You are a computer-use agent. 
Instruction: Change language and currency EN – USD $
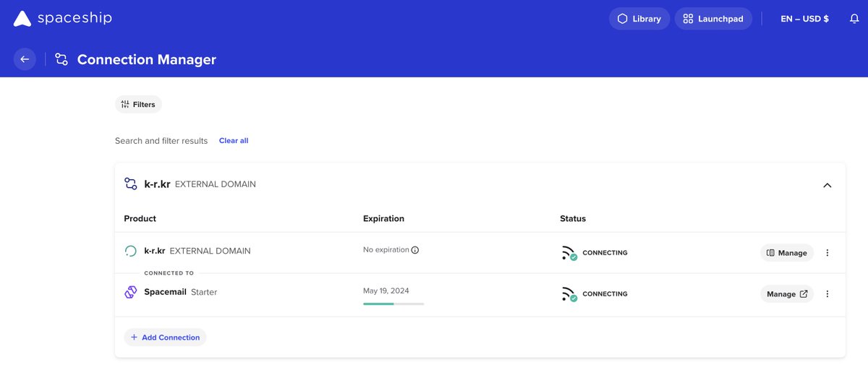(x=804, y=19)
